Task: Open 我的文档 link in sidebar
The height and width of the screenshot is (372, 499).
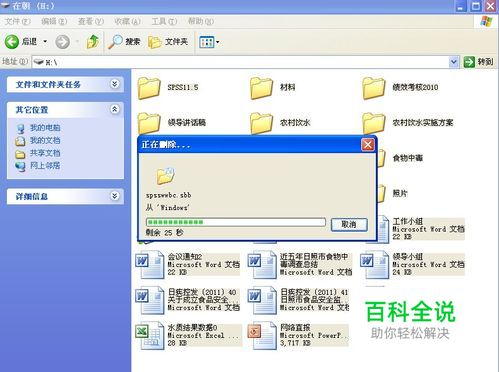Action: tap(45, 140)
